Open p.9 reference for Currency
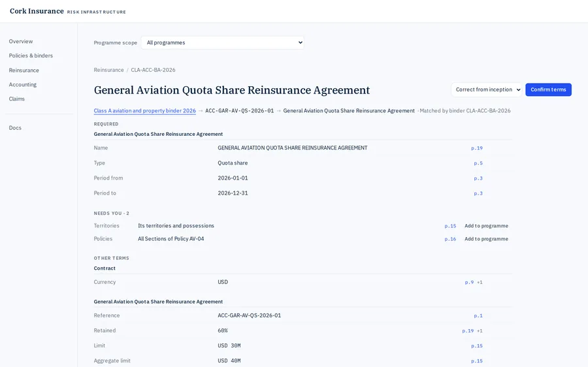588x367 pixels. (x=469, y=282)
